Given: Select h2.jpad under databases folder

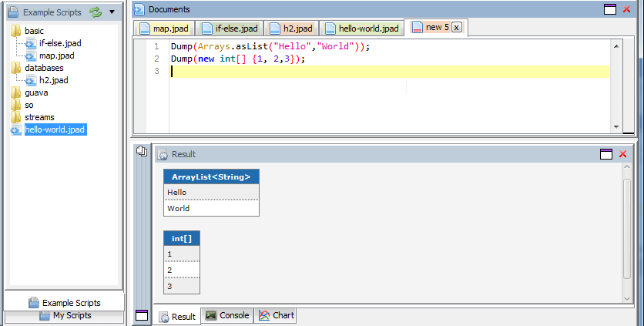Looking at the screenshot, I should click(x=53, y=80).
